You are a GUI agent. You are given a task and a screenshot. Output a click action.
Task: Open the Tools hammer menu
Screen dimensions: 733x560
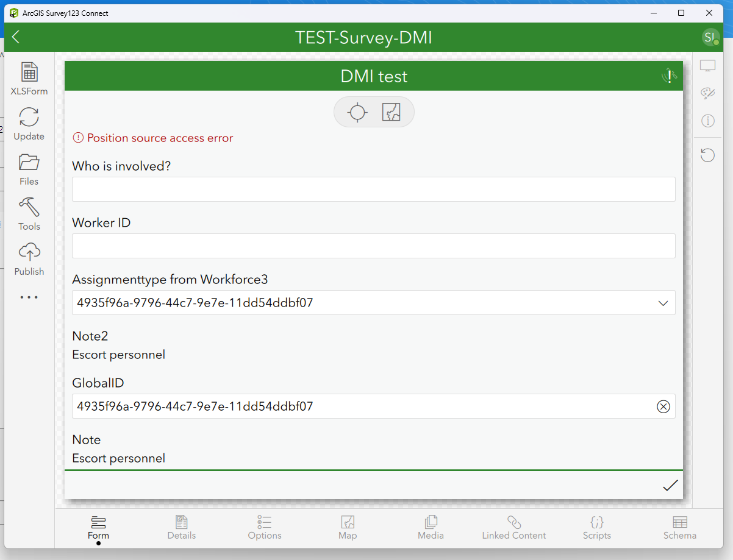(29, 214)
